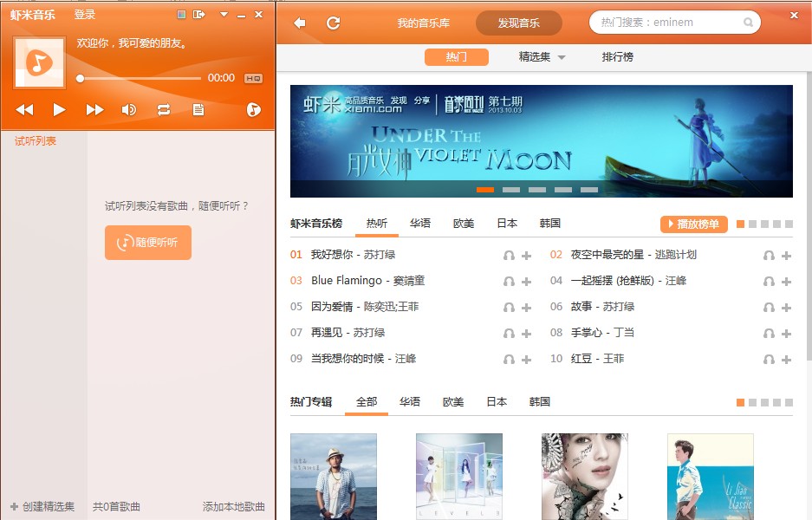Click the refresh icon in the browser panel
Image resolution: width=812 pixels, height=520 pixels.
(333, 23)
